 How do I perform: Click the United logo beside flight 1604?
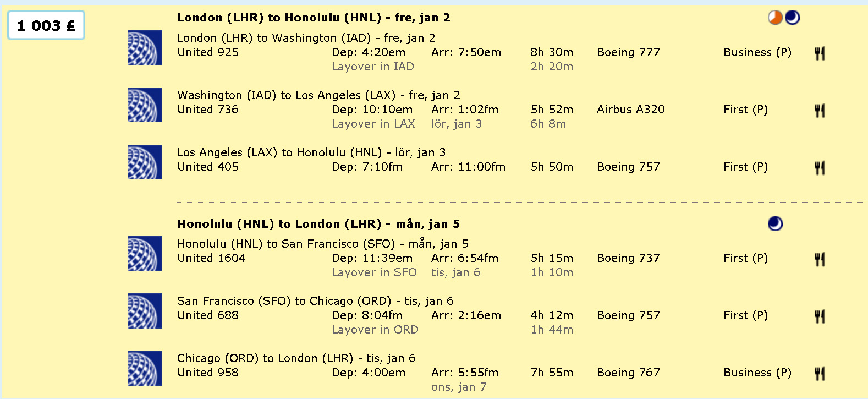tap(145, 254)
